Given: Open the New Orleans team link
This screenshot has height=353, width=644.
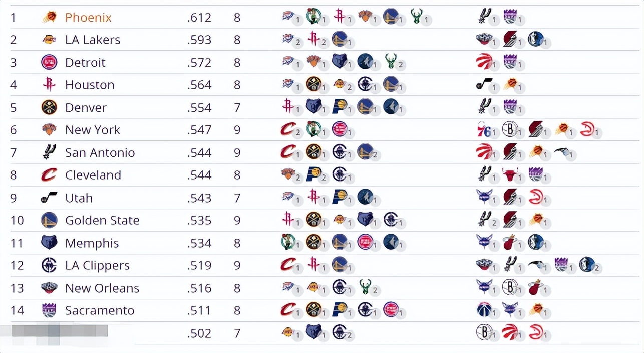Looking at the screenshot, I should point(102,288).
